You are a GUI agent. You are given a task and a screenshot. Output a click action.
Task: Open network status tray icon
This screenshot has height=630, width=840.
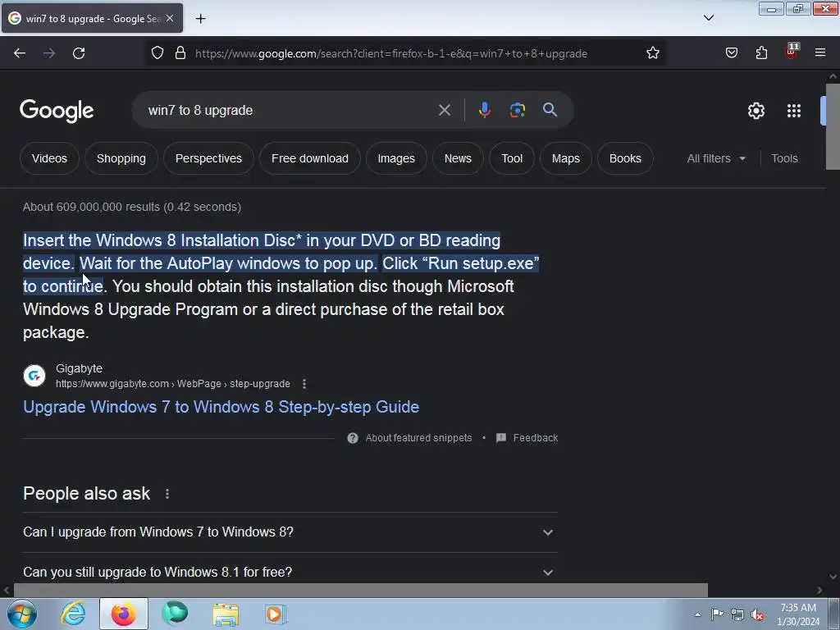pos(737,615)
